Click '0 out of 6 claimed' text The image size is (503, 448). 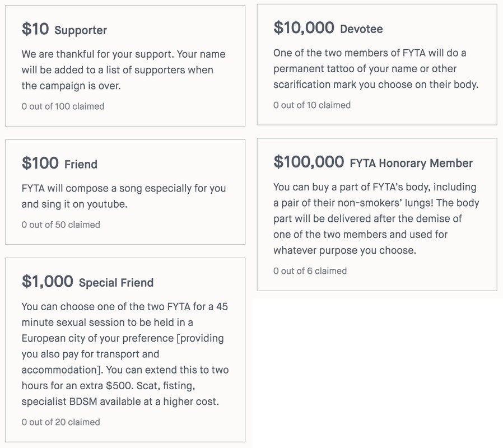coord(310,271)
